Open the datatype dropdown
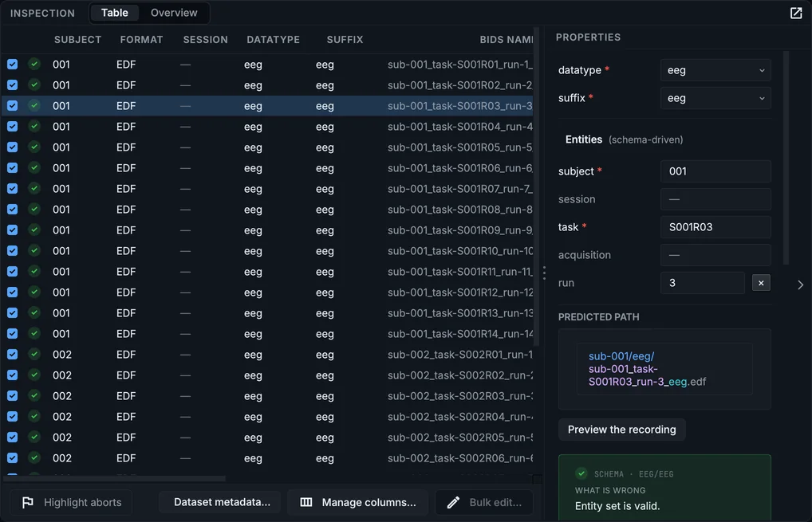 (715, 70)
